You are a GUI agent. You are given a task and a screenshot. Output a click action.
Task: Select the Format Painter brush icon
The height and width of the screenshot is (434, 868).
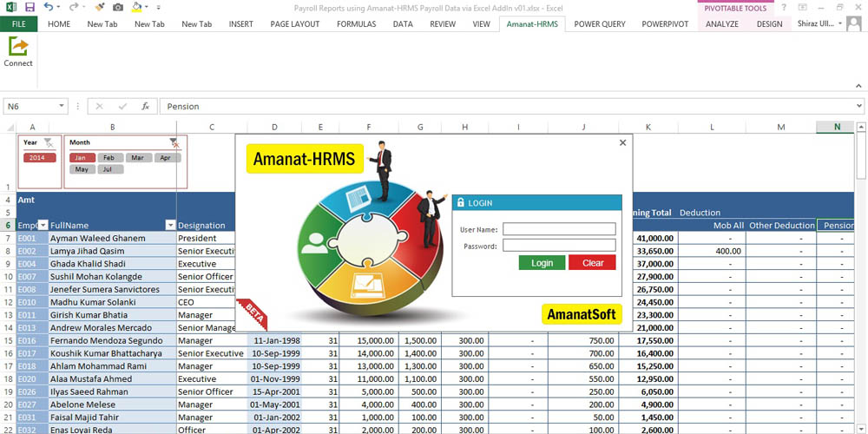[x=100, y=7]
